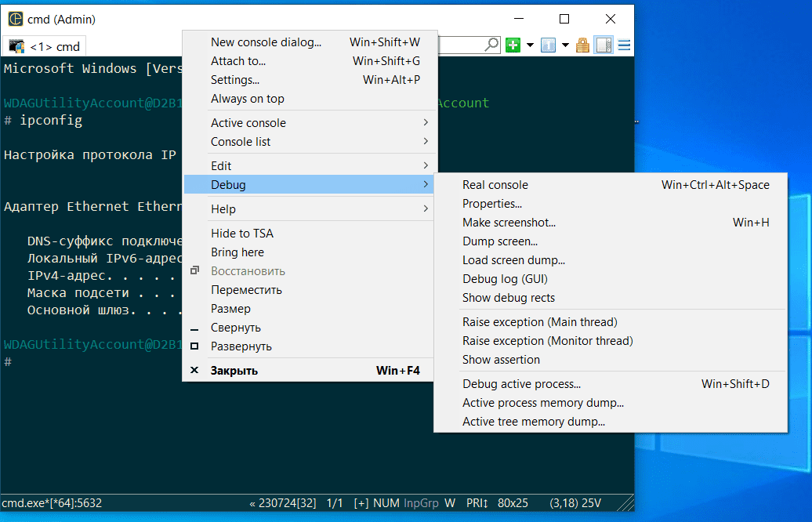Open Properties... in Debug submenu

pyautogui.click(x=611, y=204)
